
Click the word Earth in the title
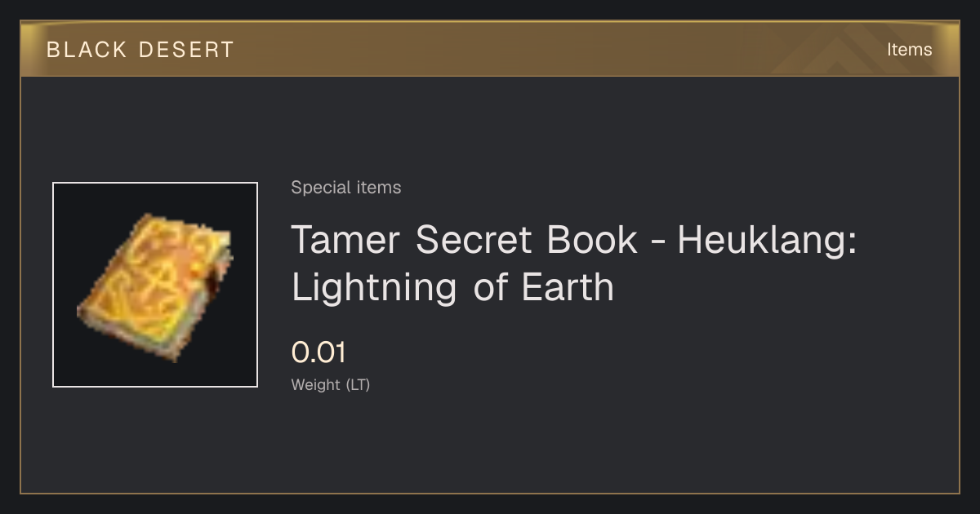coord(568,287)
